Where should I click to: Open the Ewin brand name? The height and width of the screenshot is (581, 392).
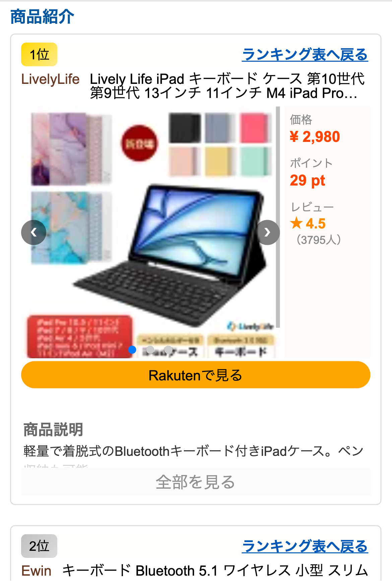(36, 571)
